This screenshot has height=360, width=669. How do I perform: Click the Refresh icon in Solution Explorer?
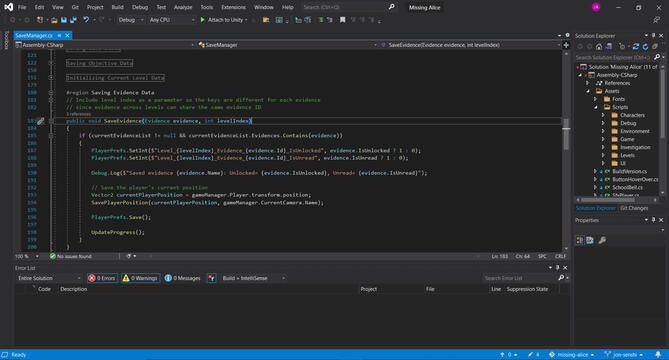(645, 46)
